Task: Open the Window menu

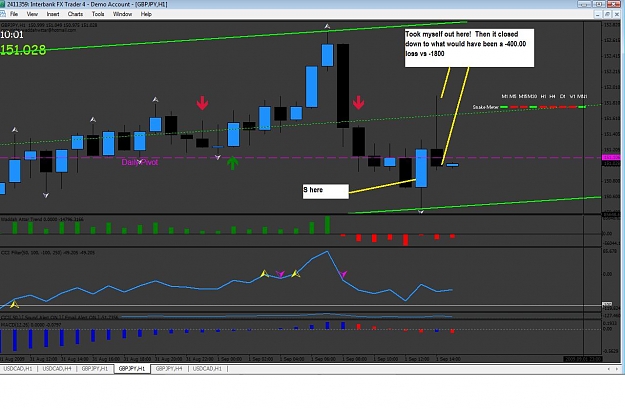Action: (122, 14)
